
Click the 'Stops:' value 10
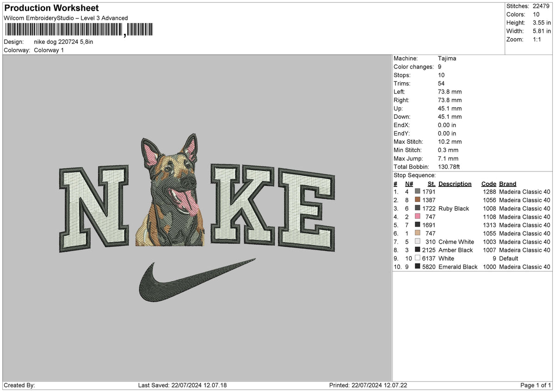[x=441, y=75]
